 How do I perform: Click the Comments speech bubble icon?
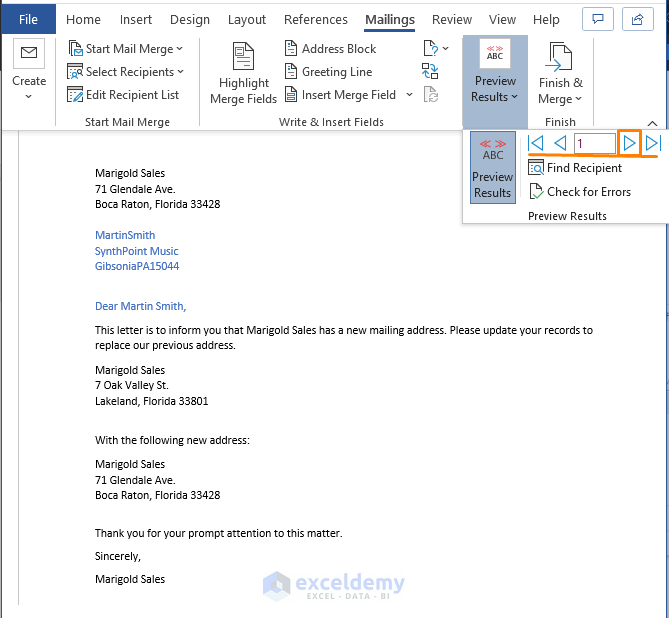598,19
